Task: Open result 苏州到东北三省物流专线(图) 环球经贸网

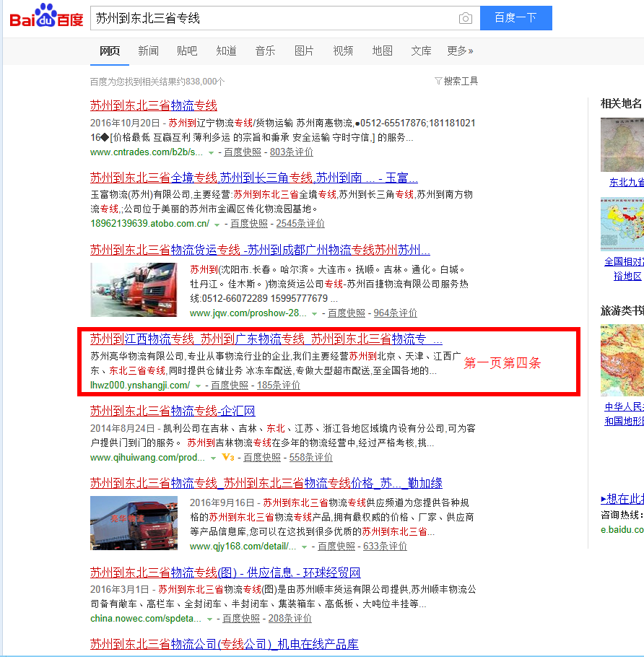Action: click(225, 573)
